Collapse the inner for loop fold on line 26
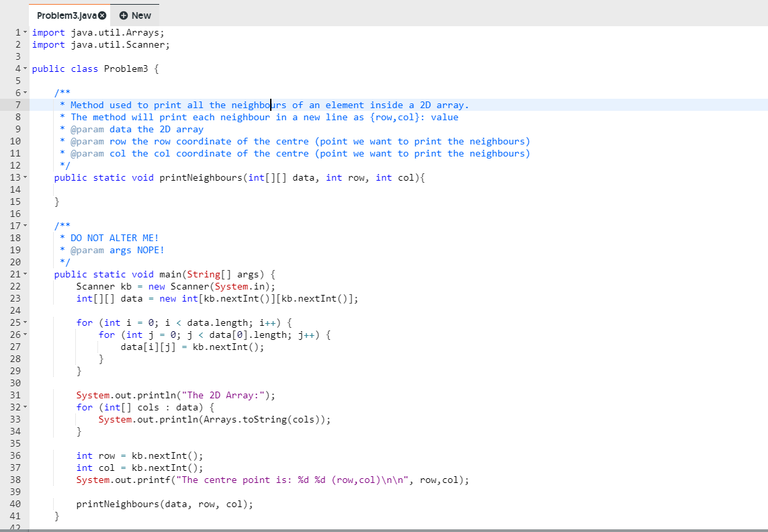 pyautogui.click(x=24, y=335)
